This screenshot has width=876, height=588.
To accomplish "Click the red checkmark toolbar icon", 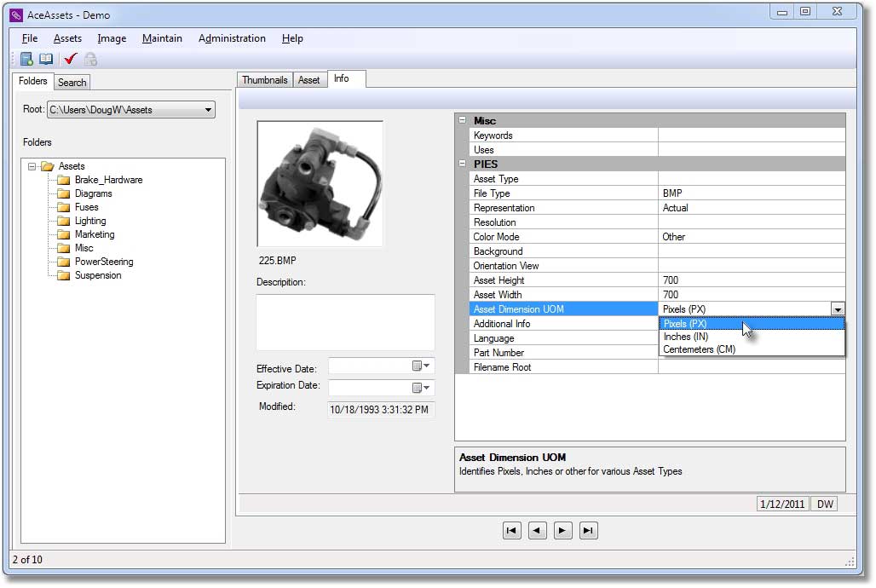I will coord(71,59).
